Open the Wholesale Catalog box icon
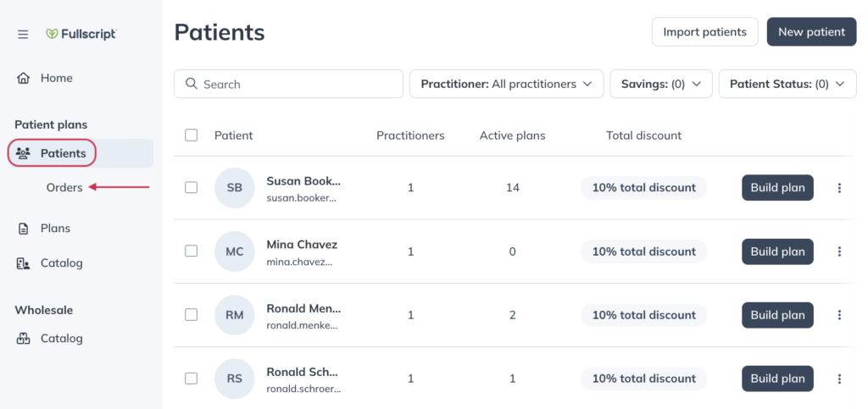The height and width of the screenshot is (409, 868). tap(23, 338)
